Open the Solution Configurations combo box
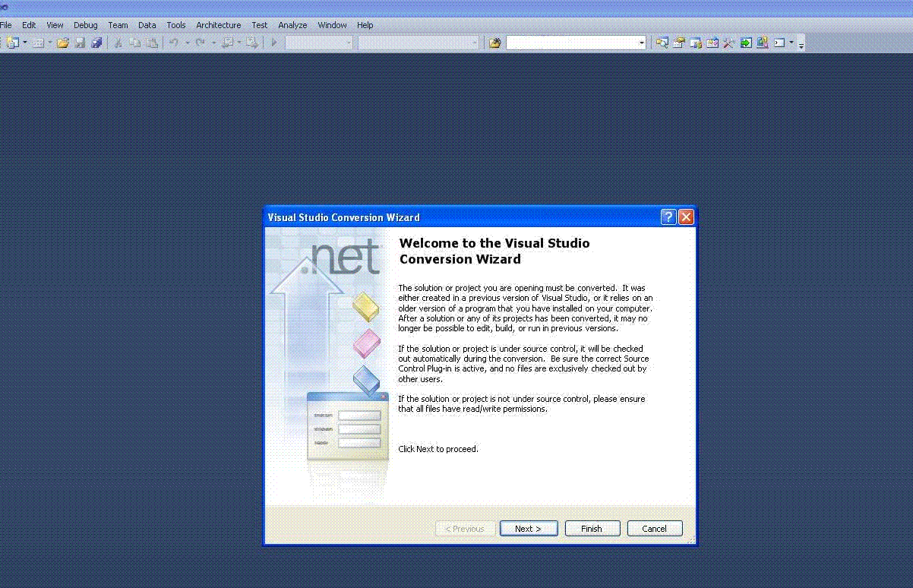The height and width of the screenshot is (588, 913). tap(320, 43)
